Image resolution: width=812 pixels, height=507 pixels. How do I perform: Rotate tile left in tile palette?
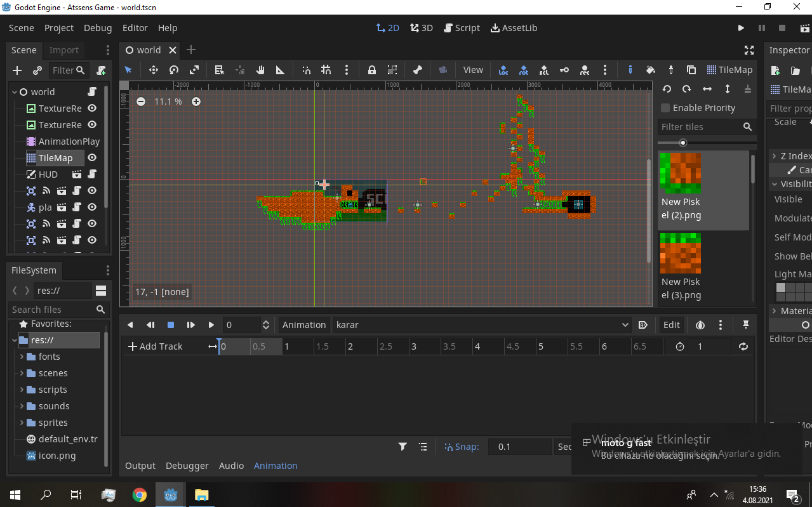click(667, 89)
